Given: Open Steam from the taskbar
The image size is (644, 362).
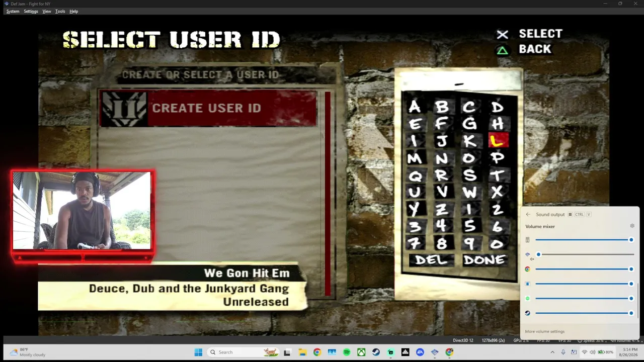Looking at the screenshot, I should pos(376,352).
